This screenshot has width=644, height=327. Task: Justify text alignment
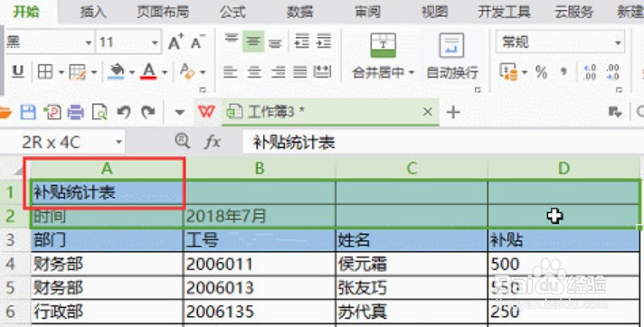[x=299, y=72]
